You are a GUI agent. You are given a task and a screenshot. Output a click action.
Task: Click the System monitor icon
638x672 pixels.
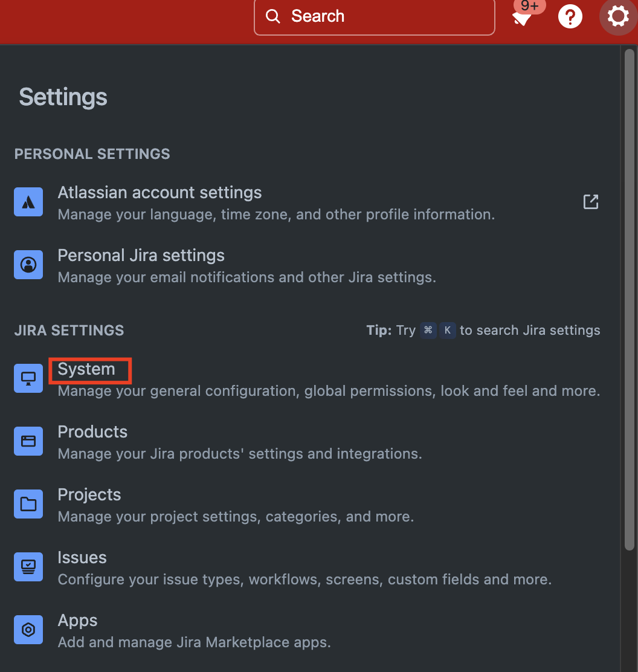28,378
